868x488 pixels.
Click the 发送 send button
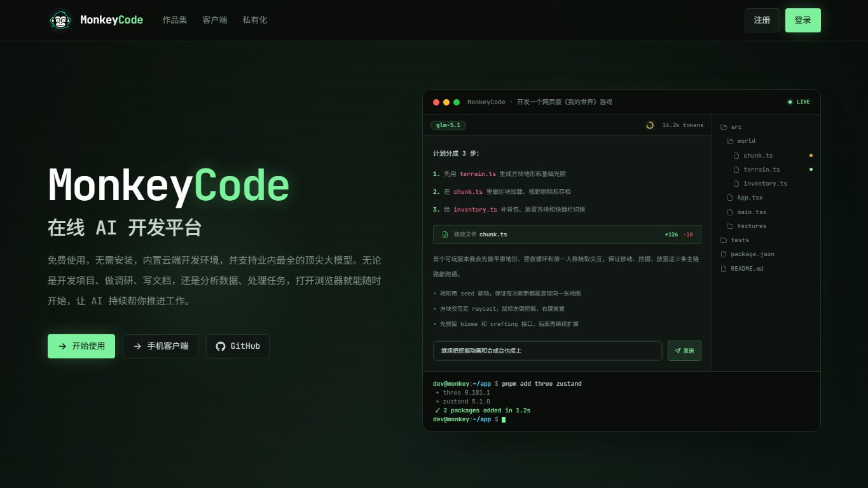[684, 351]
